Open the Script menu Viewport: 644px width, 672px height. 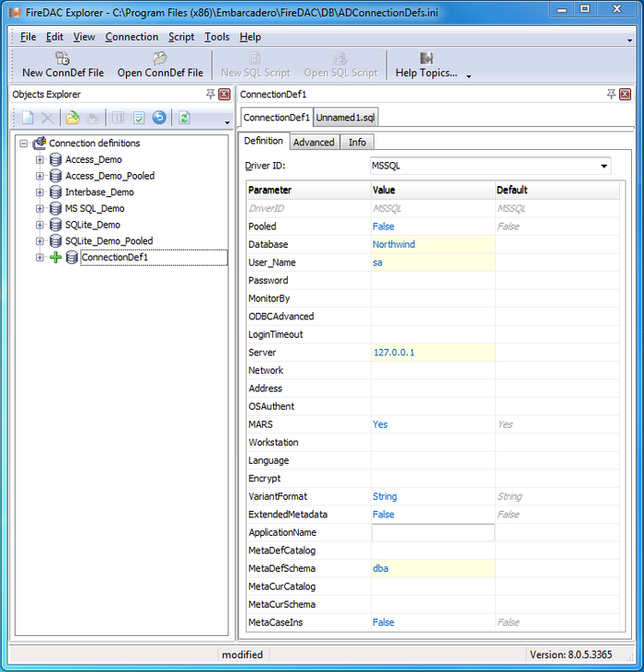coord(181,38)
